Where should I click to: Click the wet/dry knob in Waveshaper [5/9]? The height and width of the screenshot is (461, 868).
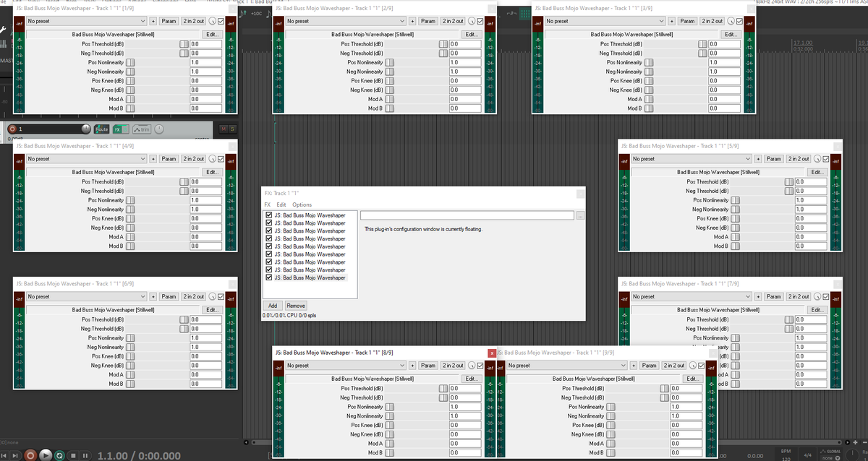coord(817,158)
